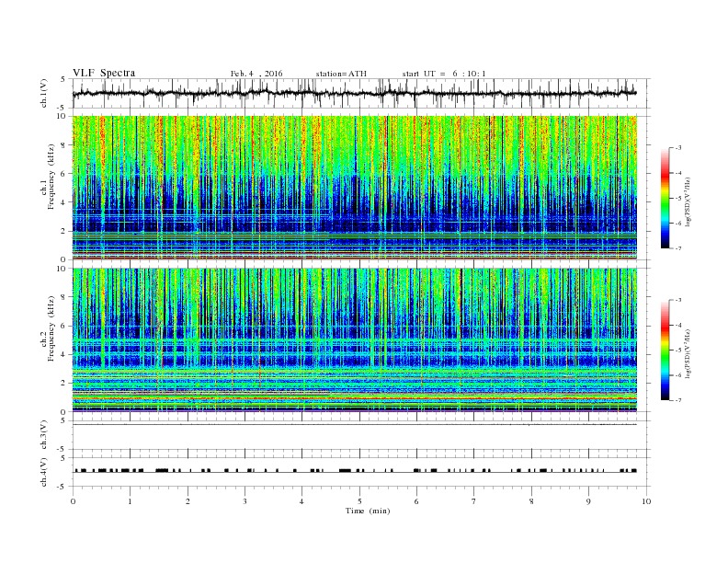Click time-axis tick label "8"
The height and width of the screenshot is (563, 728).
pos(531,501)
